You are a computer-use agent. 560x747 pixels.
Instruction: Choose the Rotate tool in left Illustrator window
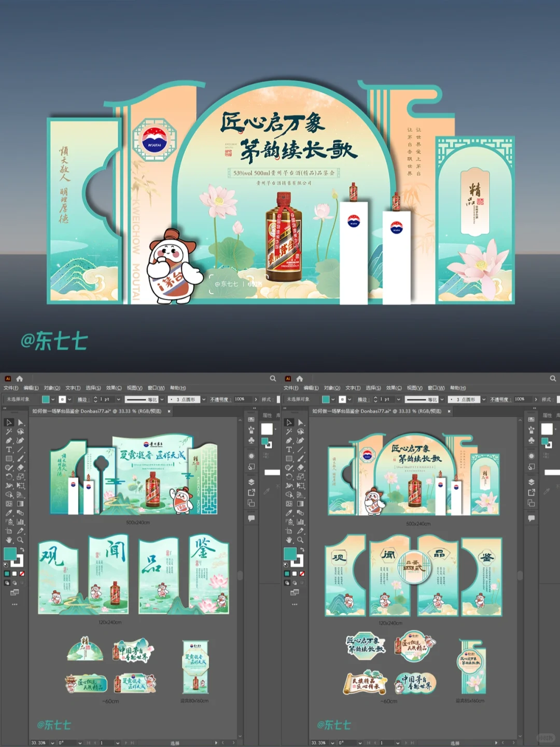9,477
